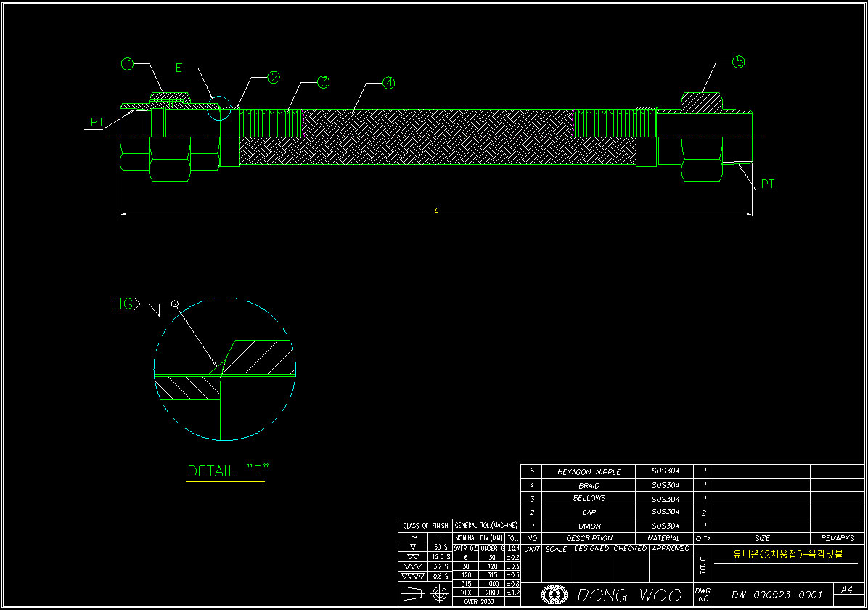Click the 'NO' column header in parts list

532,538
